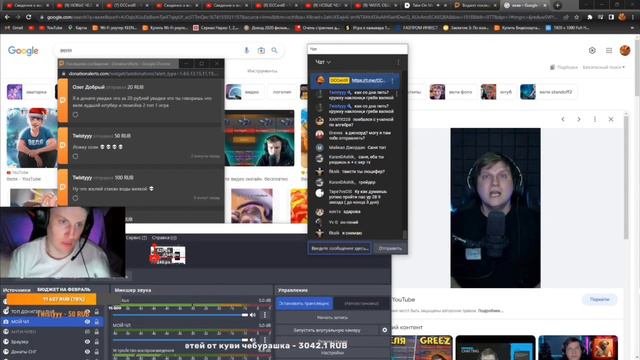Open the Карты bookmark
640x360 pixels.
point(78,28)
